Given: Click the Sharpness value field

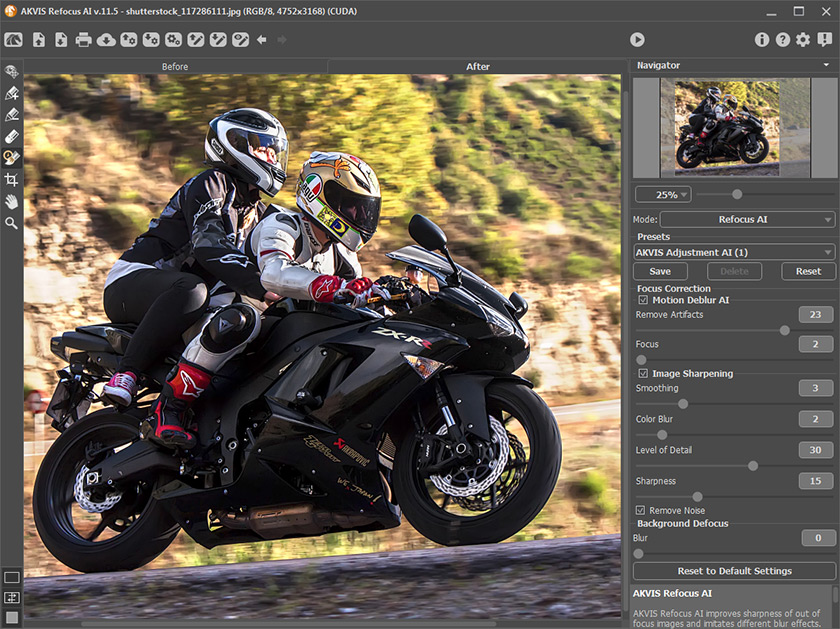Looking at the screenshot, I should click(x=815, y=481).
